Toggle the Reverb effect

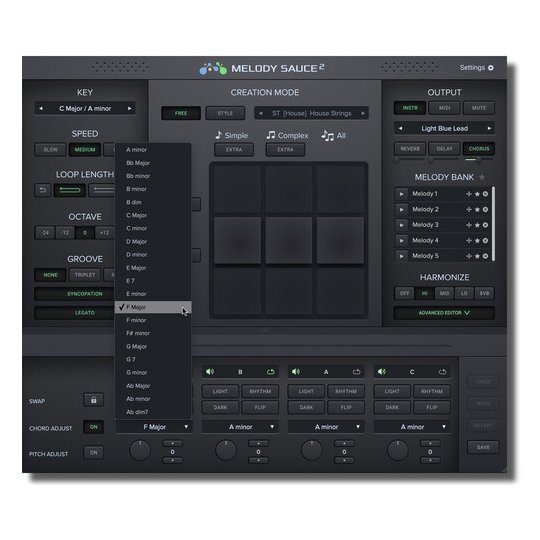410,149
